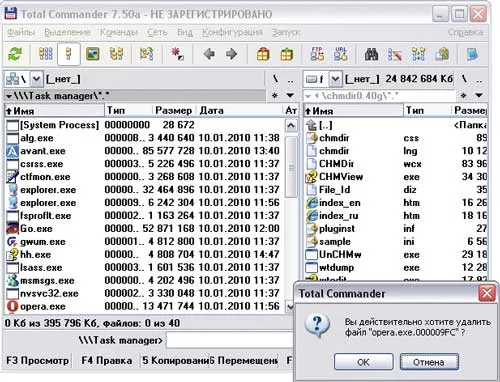Sort left panel by Дата column

coord(239,110)
